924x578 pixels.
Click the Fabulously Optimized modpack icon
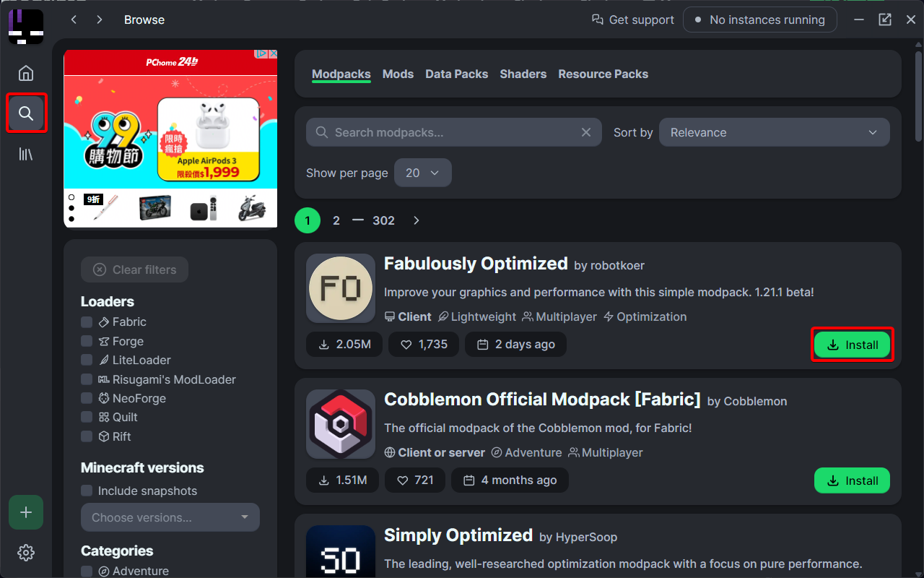(x=341, y=288)
